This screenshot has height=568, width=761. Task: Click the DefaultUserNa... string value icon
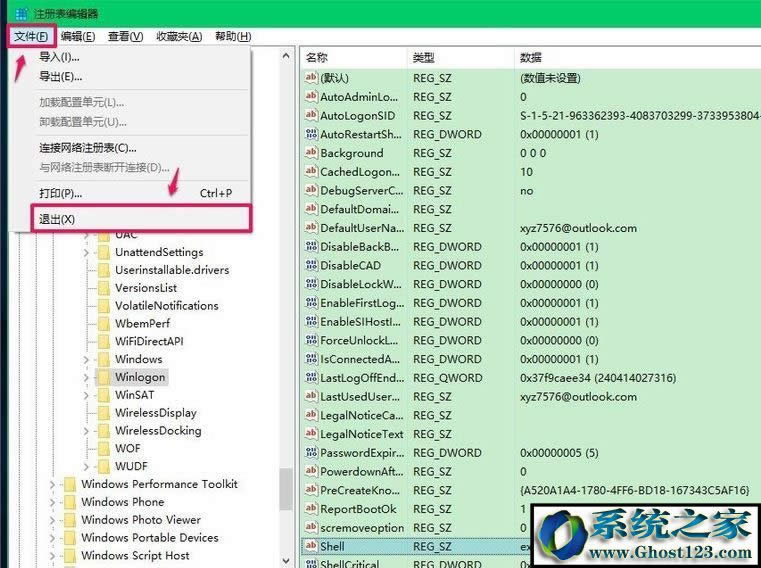pos(311,227)
